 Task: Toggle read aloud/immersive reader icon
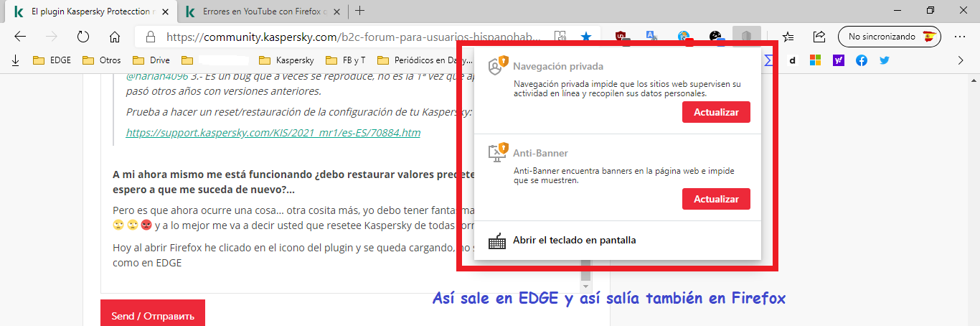[561, 37]
